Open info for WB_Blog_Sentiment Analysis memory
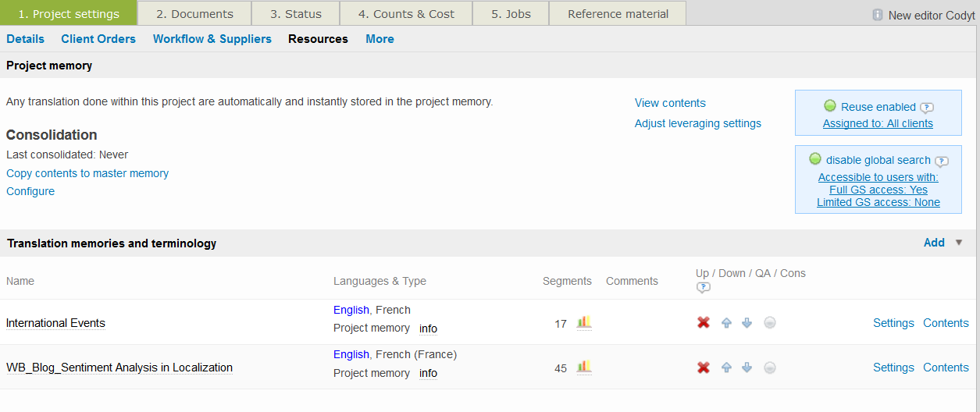This screenshot has height=412, width=980. pos(428,373)
